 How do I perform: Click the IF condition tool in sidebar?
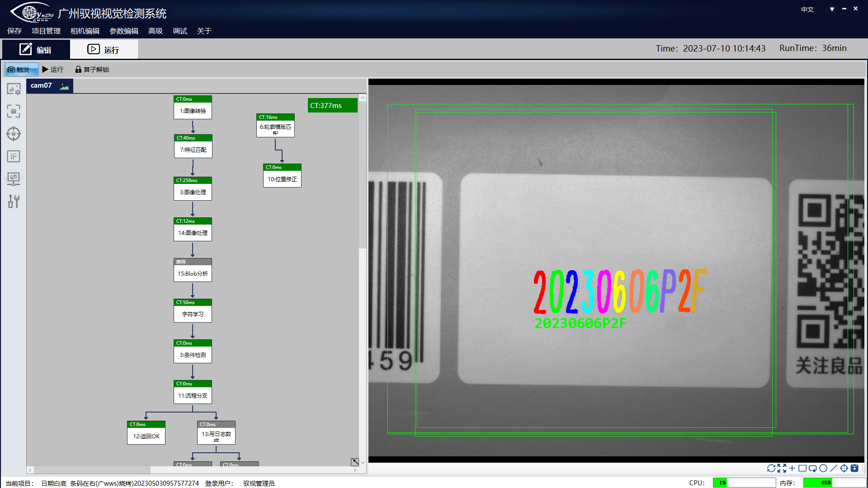pos(14,156)
